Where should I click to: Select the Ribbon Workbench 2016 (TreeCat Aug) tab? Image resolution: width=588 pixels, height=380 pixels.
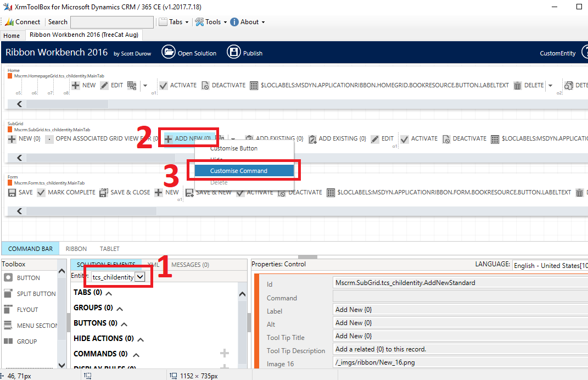point(84,35)
